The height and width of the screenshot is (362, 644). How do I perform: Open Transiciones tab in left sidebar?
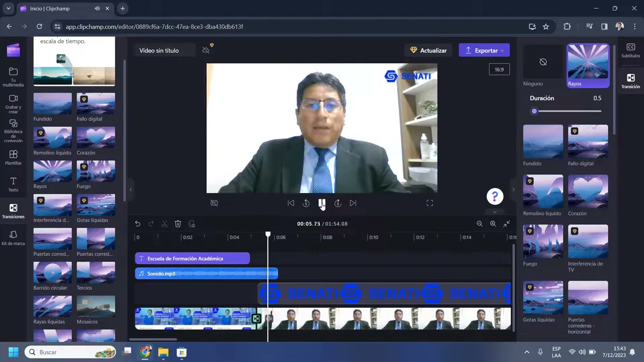point(13,211)
